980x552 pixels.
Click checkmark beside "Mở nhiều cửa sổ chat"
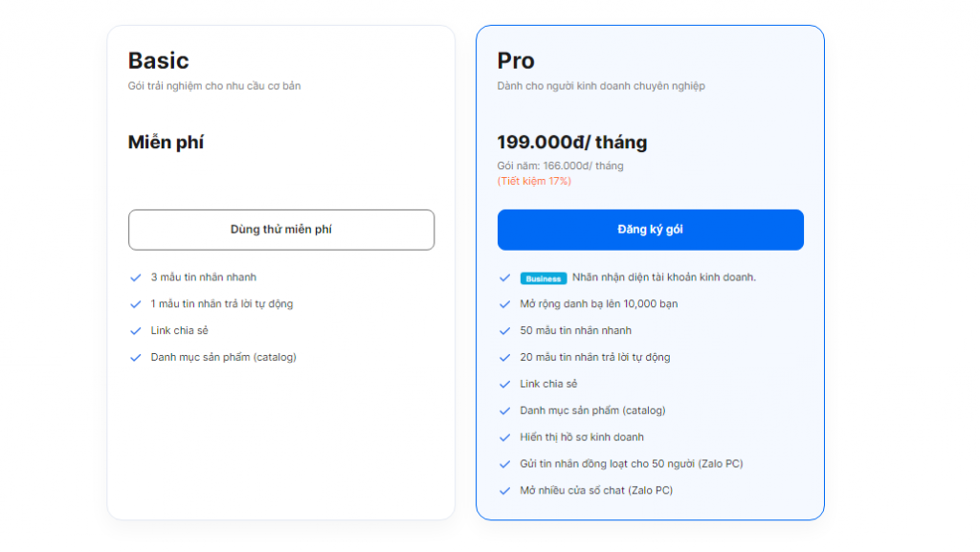point(504,491)
